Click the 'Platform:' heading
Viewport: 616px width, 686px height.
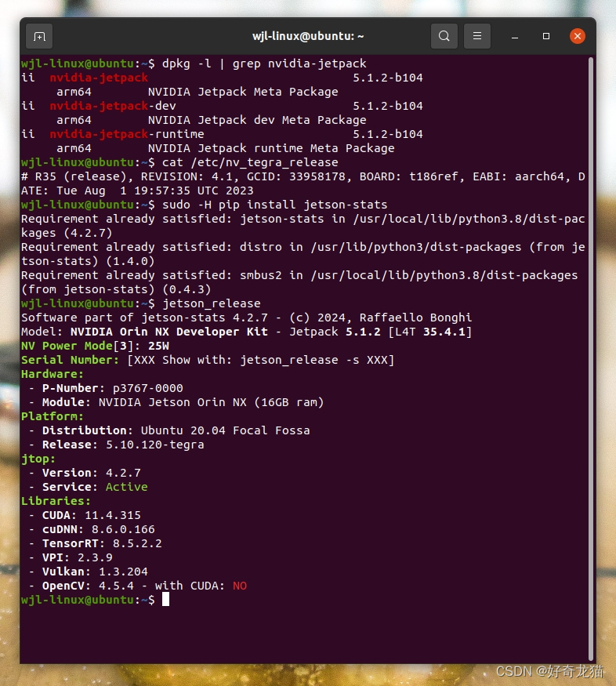coord(53,416)
